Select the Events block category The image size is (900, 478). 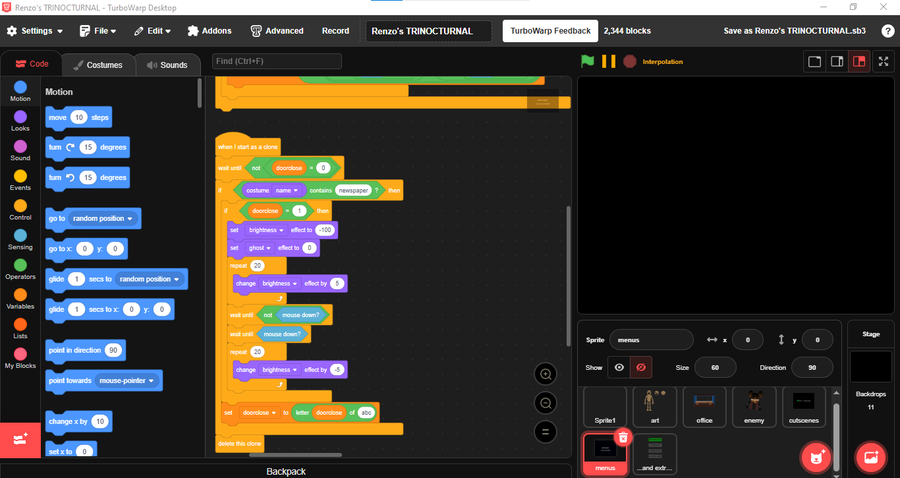pos(20,180)
